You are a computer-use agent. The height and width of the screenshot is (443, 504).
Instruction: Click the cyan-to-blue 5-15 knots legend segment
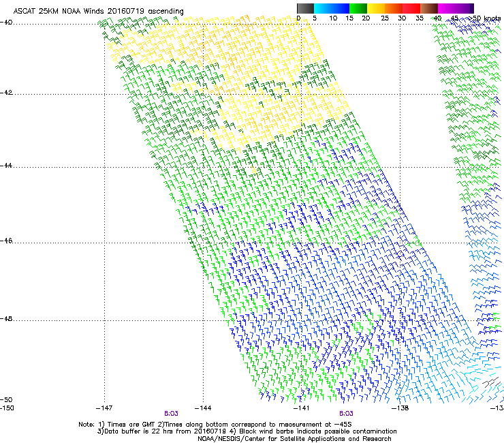coord(332,8)
